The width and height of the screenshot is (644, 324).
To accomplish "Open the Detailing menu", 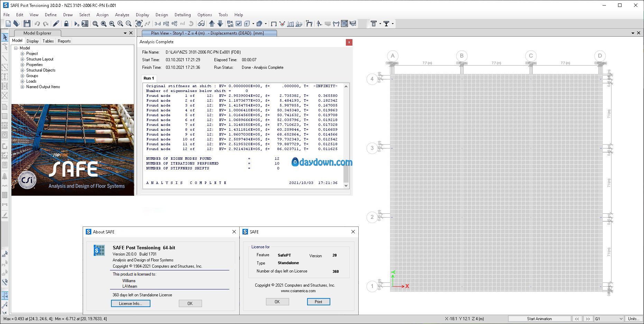I will coord(183,15).
